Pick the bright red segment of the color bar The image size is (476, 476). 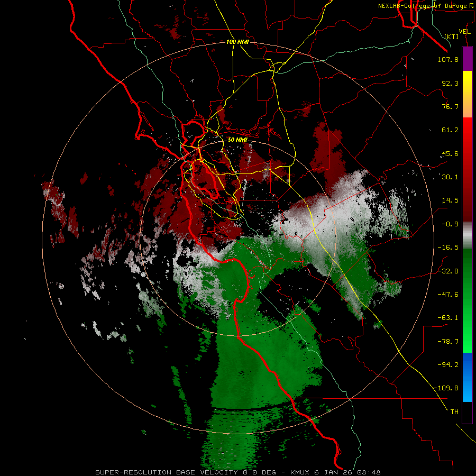click(467, 169)
